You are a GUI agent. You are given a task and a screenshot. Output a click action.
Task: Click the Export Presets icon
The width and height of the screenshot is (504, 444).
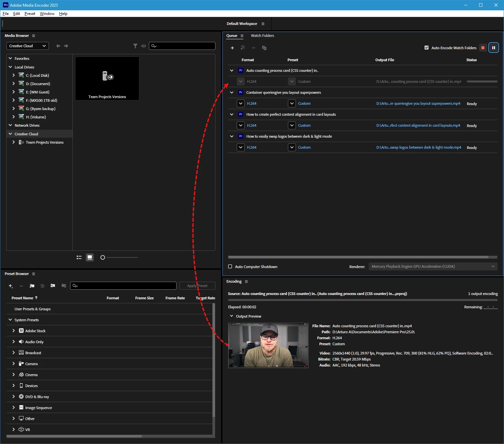pyautogui.click(x=64, y=286)
